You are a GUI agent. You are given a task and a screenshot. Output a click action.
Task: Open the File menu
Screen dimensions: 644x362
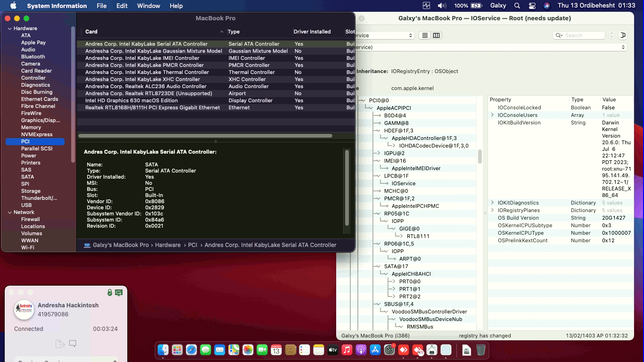101,6
